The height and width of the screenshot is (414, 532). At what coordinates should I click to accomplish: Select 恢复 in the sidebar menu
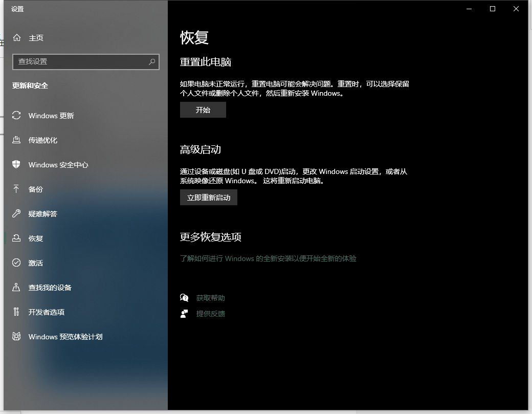coord(36,238)
